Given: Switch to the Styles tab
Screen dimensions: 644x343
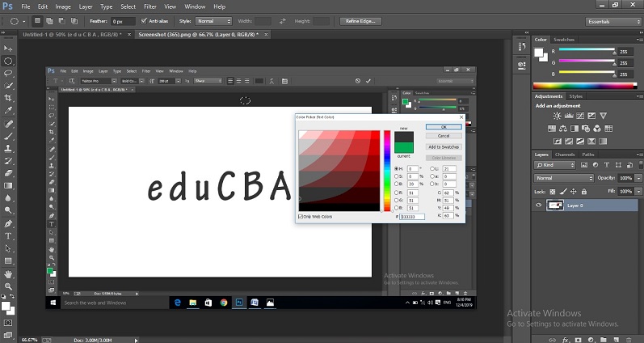Looking at the screenshot, I should click(x=575, y=96).
